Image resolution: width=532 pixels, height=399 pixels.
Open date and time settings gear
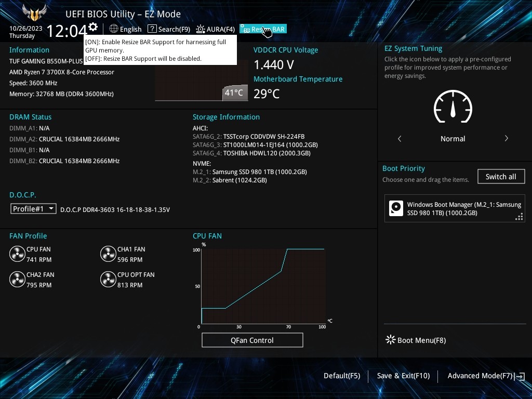click(x=92, y=27)
